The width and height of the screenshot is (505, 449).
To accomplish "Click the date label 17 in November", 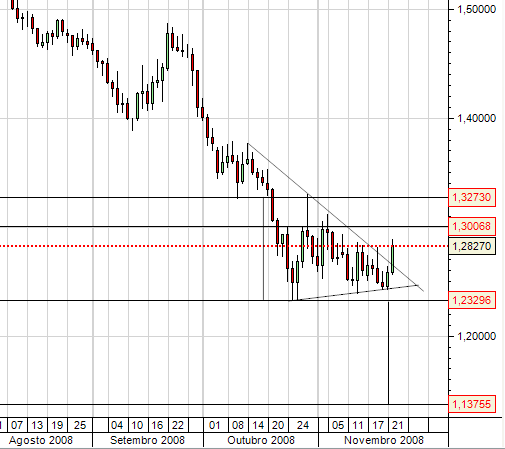I will 378,425.
